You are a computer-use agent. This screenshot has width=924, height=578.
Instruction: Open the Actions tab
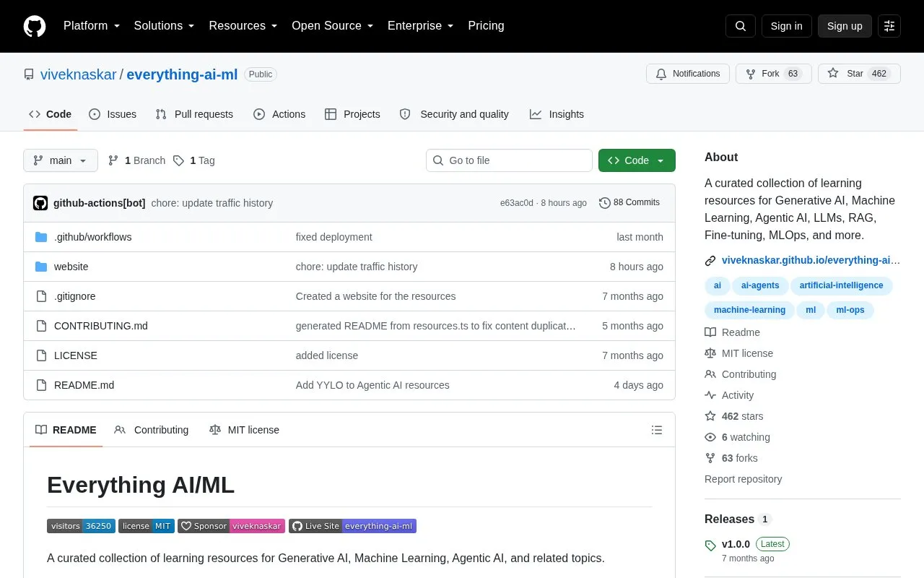(x=279, y=114)
